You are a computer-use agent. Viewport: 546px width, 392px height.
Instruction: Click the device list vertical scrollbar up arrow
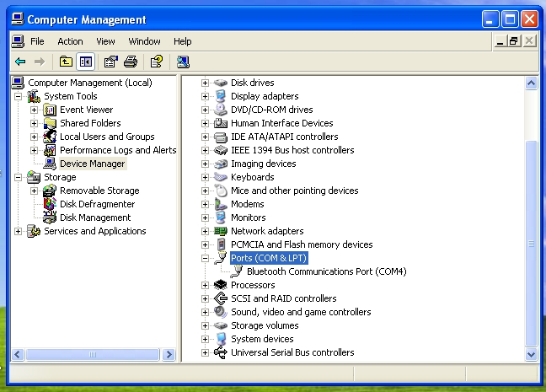tap(531, 83)
